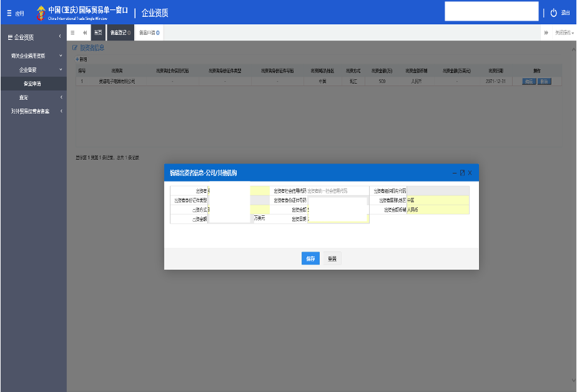Expand 对外贸易经营者备案 in the sidebar
The height and width of the screenshot is (392, 577).
[61, 111]
